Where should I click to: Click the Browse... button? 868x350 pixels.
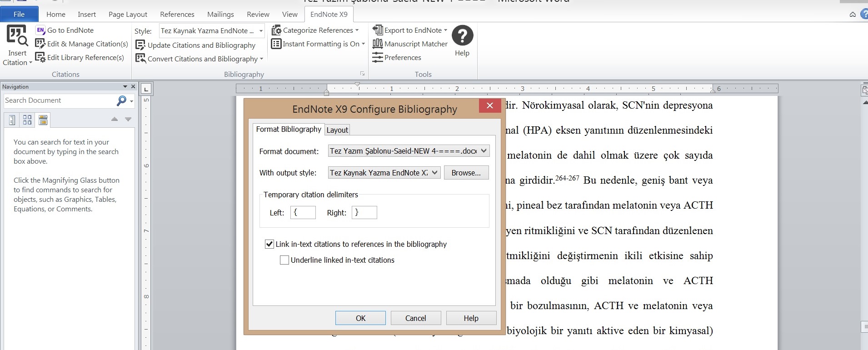(x=466, y=173)
